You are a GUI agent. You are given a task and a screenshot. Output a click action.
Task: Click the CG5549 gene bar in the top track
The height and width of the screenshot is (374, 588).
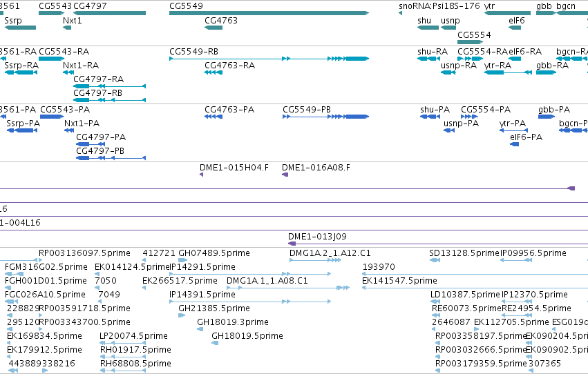[x=269, y=13]
